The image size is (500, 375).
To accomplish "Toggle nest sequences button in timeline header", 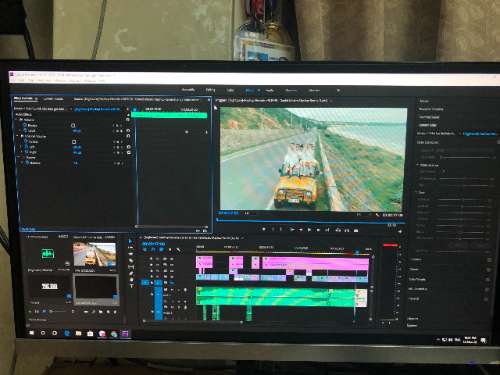I will pos(145,249).
